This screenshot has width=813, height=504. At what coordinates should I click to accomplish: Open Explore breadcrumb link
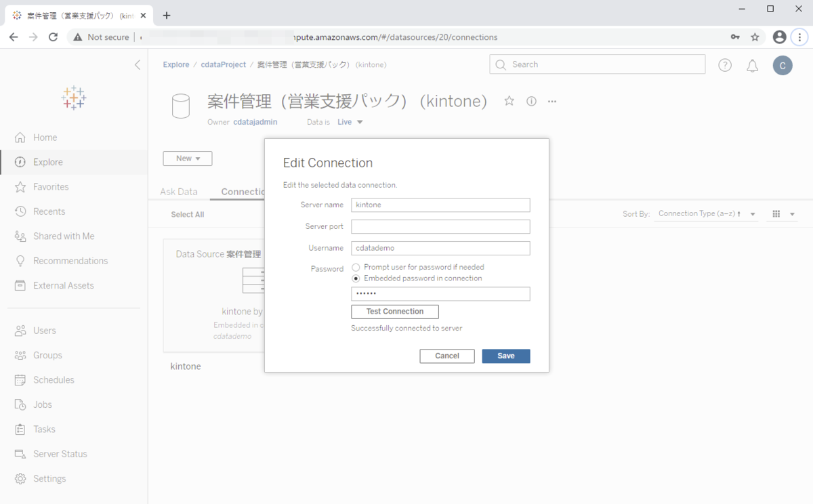176,65
